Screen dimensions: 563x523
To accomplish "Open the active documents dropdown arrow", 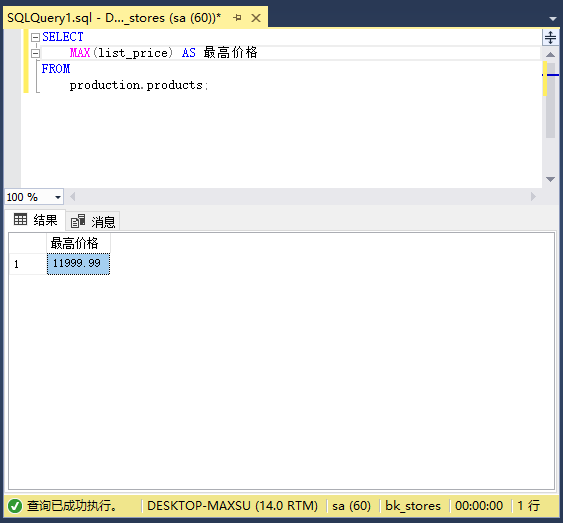I will [553, 18].
